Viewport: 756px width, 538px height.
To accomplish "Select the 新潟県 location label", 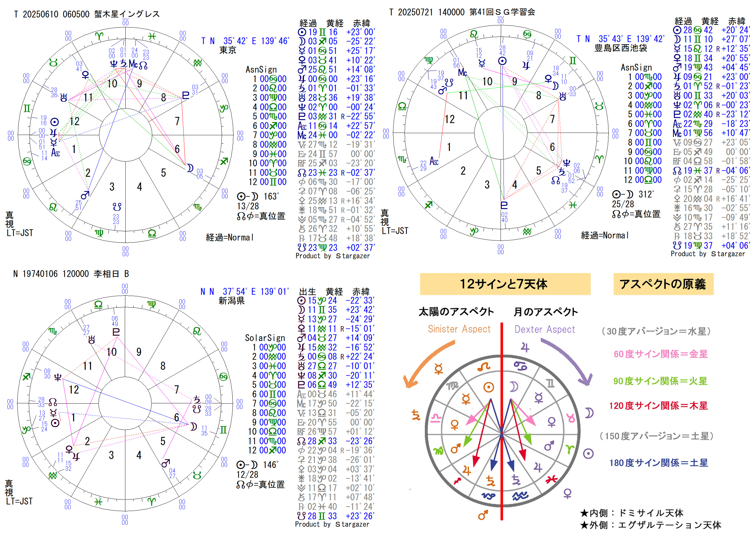I will point(231,300).
